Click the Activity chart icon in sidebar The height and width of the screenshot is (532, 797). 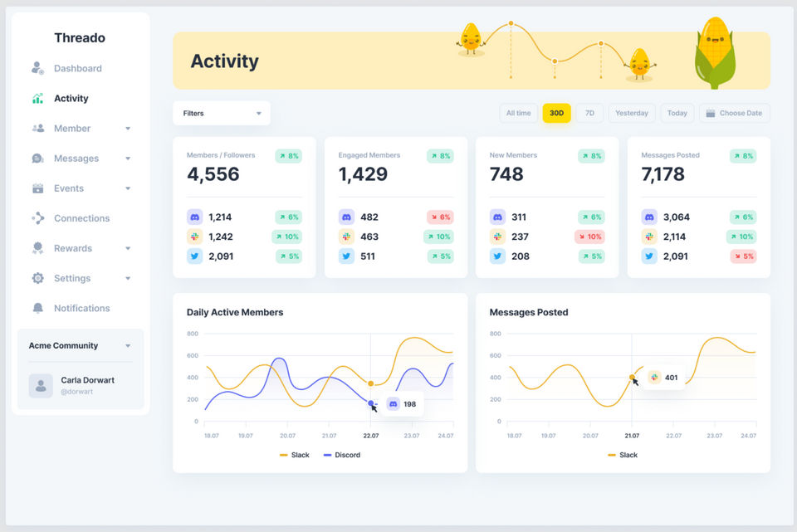(x=37, y=98)
